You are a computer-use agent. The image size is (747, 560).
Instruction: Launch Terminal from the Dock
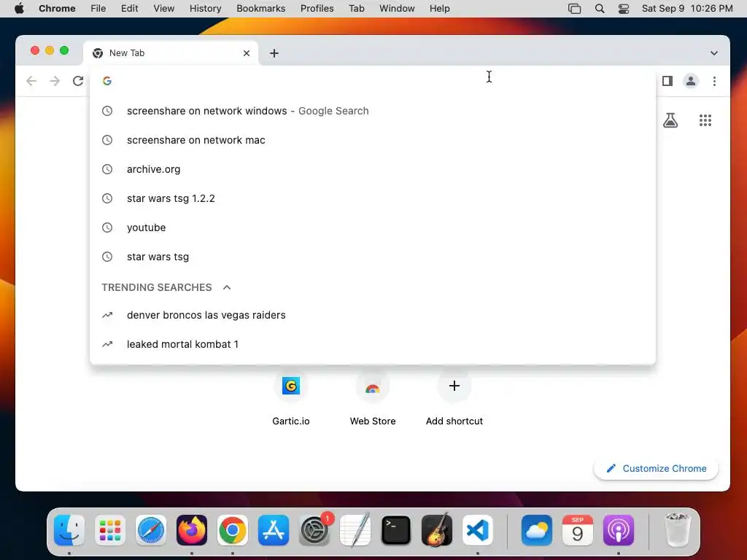pos(396,530)
